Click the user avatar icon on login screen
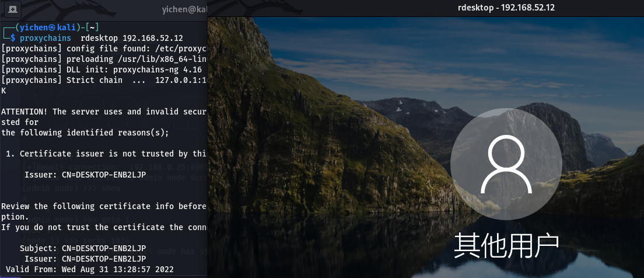The image size is (644, 278). pyautogui.click(x=506, y=164)
